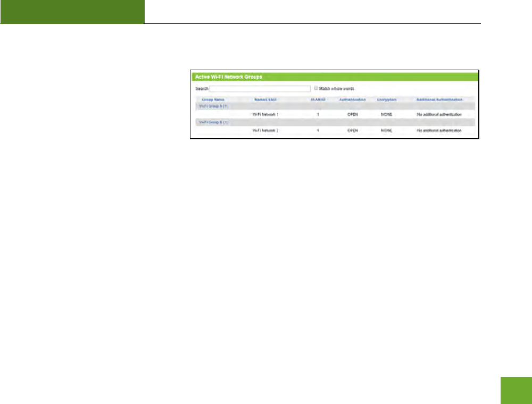Sort by the Group Name column header

click(x=213, y=99)
